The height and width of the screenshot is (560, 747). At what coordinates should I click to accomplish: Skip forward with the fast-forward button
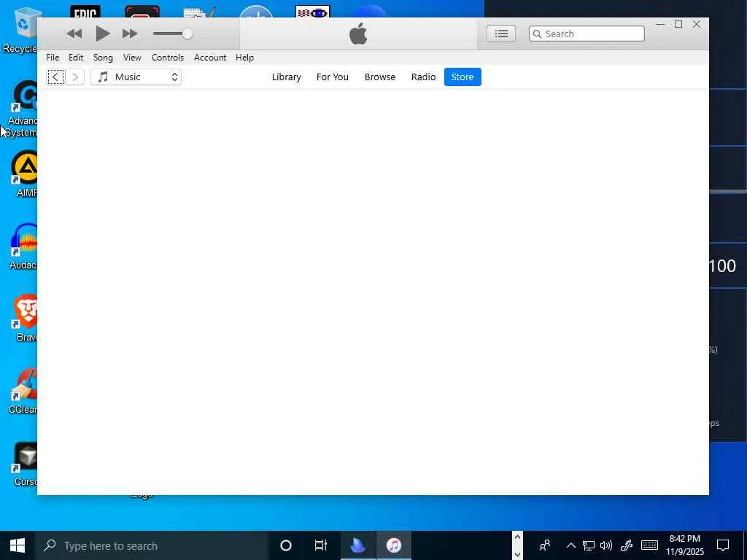[130, 34]
